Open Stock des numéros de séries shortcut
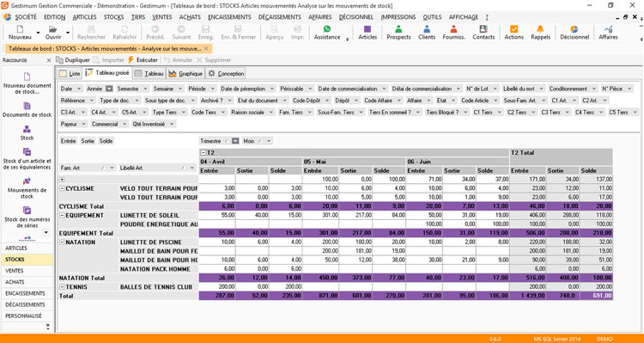 click(x=27, y=217)
